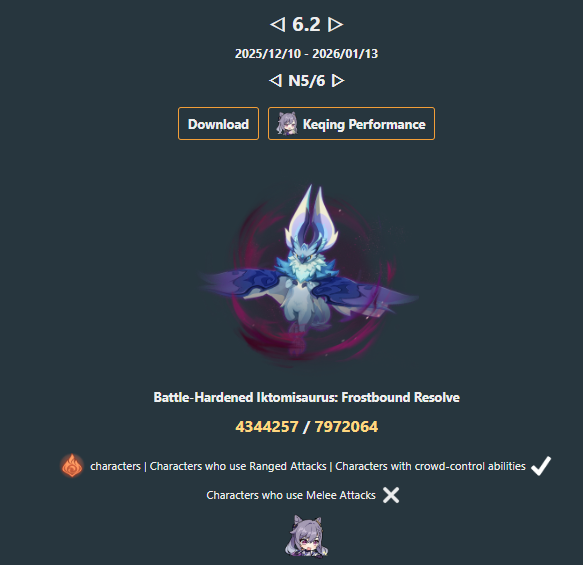Select the Keqing chibi icon at bottom
583x565 pixels.
[306, 536]
